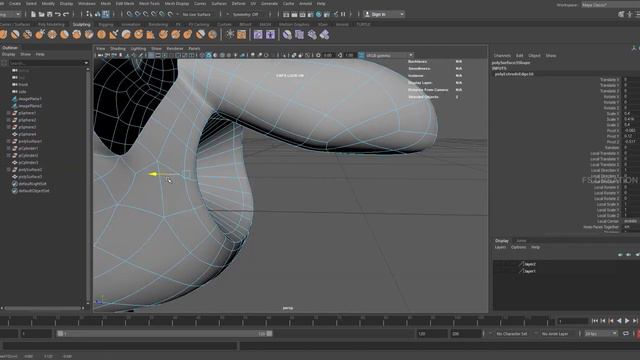
Task: Toggle visibility of layer2 in Display layers
Action: point(497,264)
